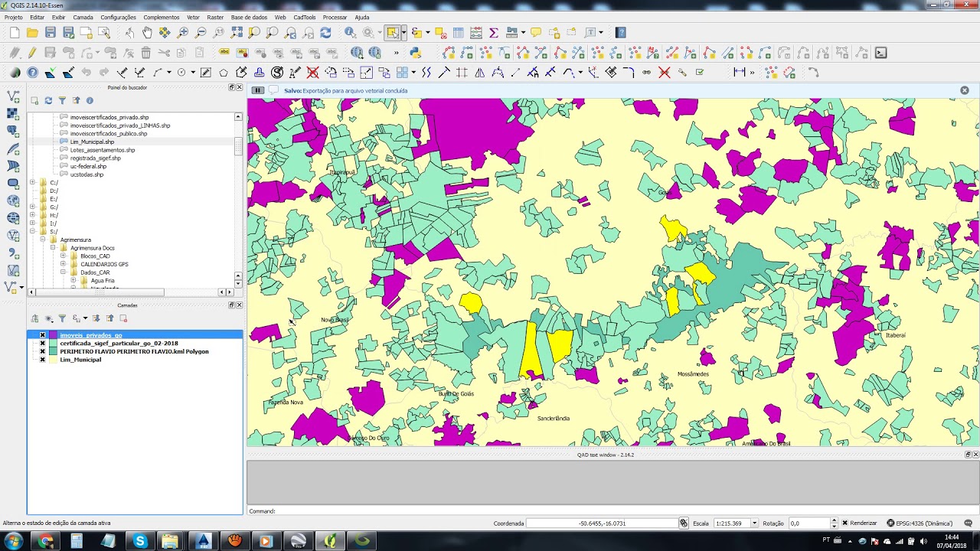The height and width of the screenshot is (551, 980).
Task: Click the QAD Command input field
Action: pyautogui.click(x=626, y=511)
